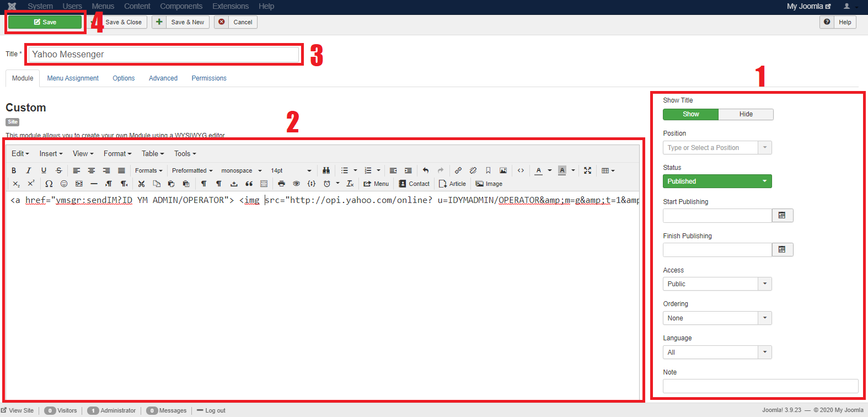Image resolution: width=868 pixels, height=417 pixels.
Task: Print the editor content
Action: [x=282, y=184]
